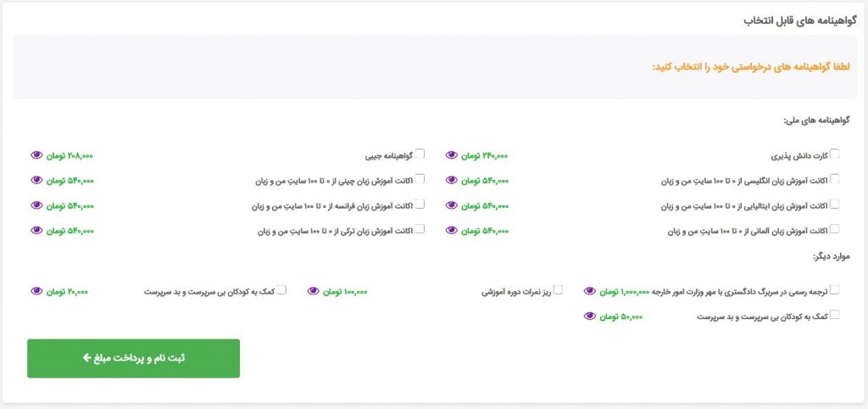Screen dimensions: 868x409
Task: Select the ریز نمرات دوره آموزشی checkbox
Action: 558,289
